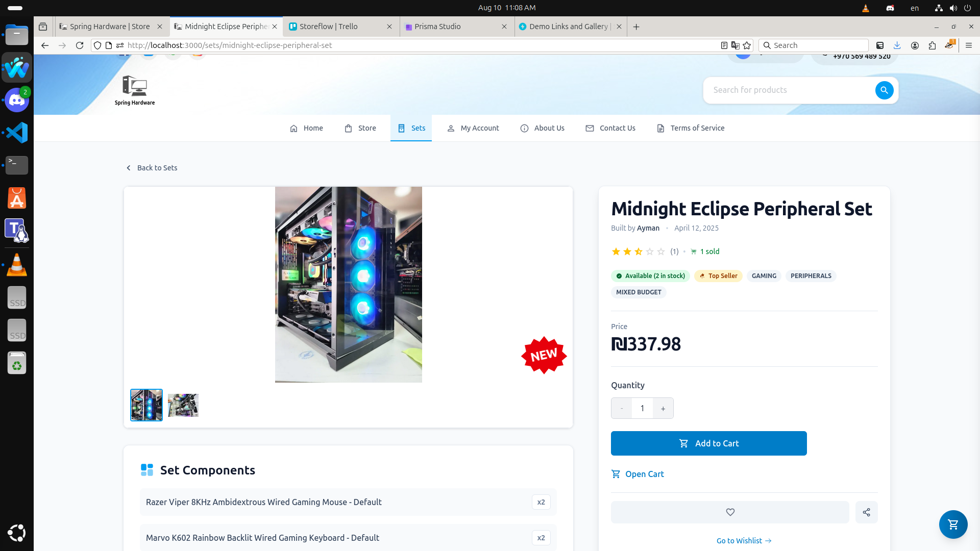Open Ubuntu Software from the dock
This screenshot has width=980, height=551.
(17, 198)
